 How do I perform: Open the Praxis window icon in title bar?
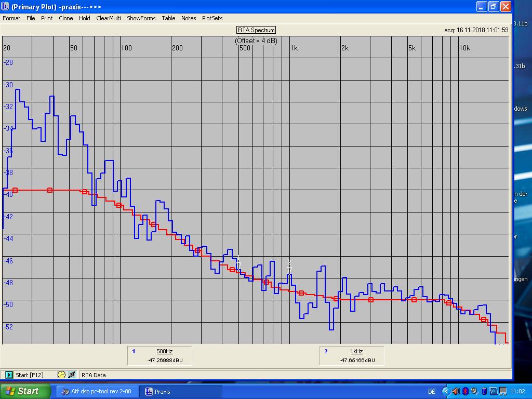tap(5, 7)
